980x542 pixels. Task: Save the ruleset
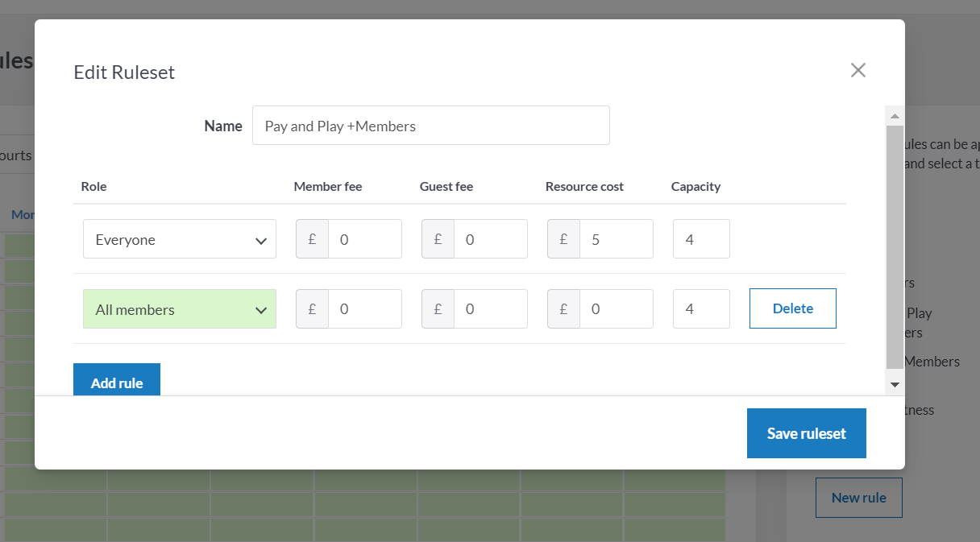pyautogui.click(x=806, y=433)
